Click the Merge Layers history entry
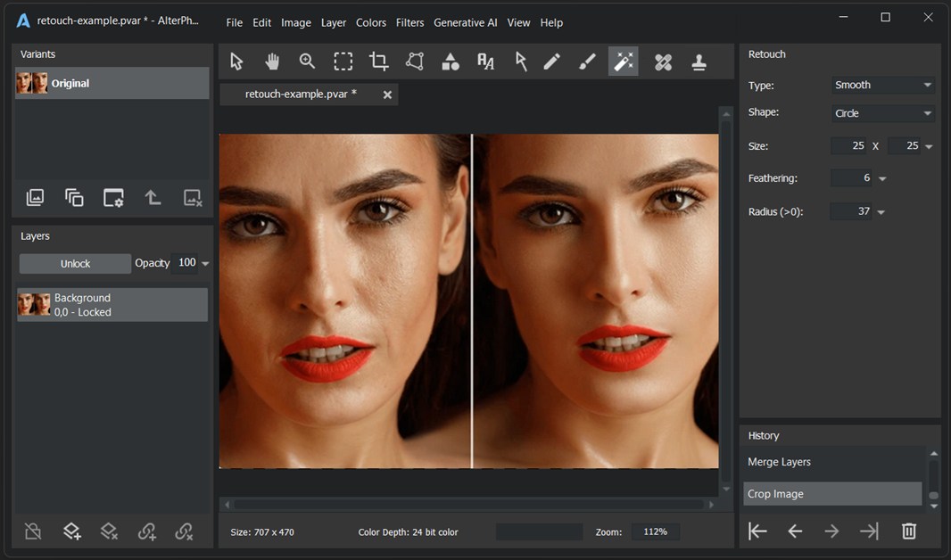This screenshot has height=560, width=951. [x=779, y=462]
